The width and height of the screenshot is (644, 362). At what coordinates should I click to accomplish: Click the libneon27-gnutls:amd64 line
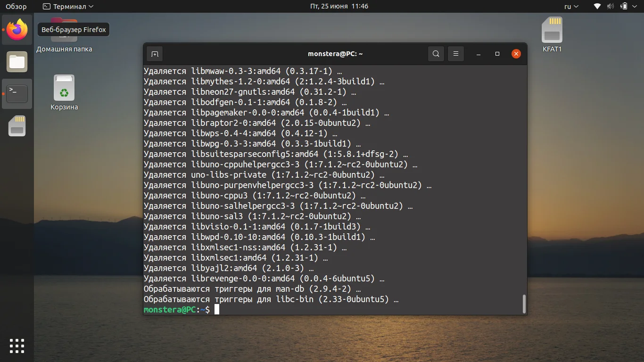[250, 92]
